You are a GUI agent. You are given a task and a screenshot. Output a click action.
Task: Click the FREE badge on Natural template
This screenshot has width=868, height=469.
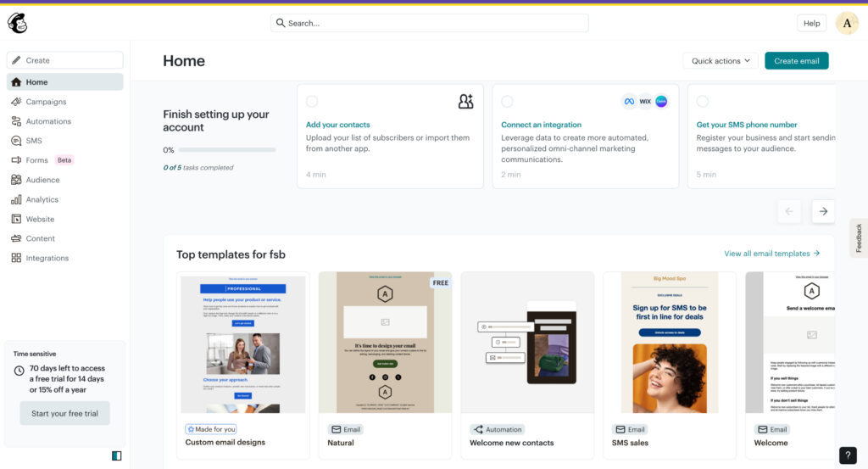click(x=441, y=283)
